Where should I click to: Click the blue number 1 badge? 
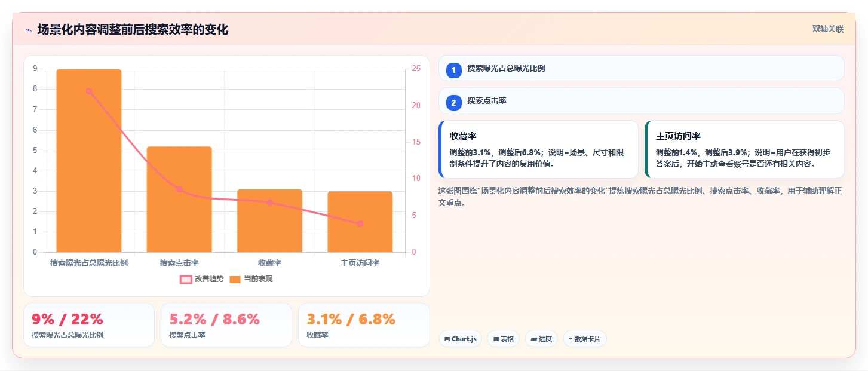(453, 70)
